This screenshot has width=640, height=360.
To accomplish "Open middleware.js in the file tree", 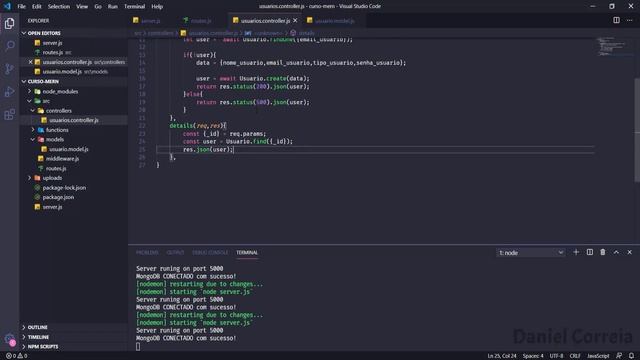I will pyautogui.click(x=62, y=159).
